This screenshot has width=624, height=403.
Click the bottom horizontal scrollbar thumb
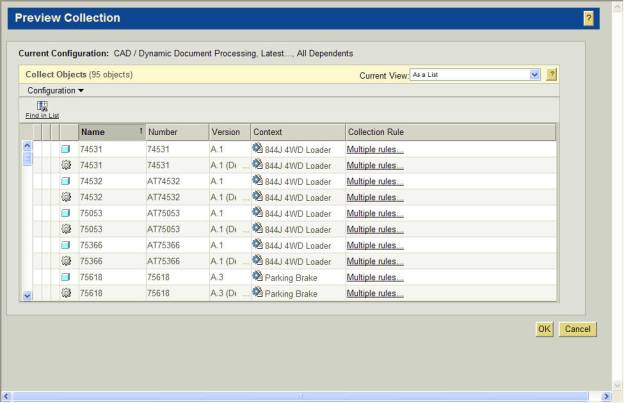[x=300, y=396]
